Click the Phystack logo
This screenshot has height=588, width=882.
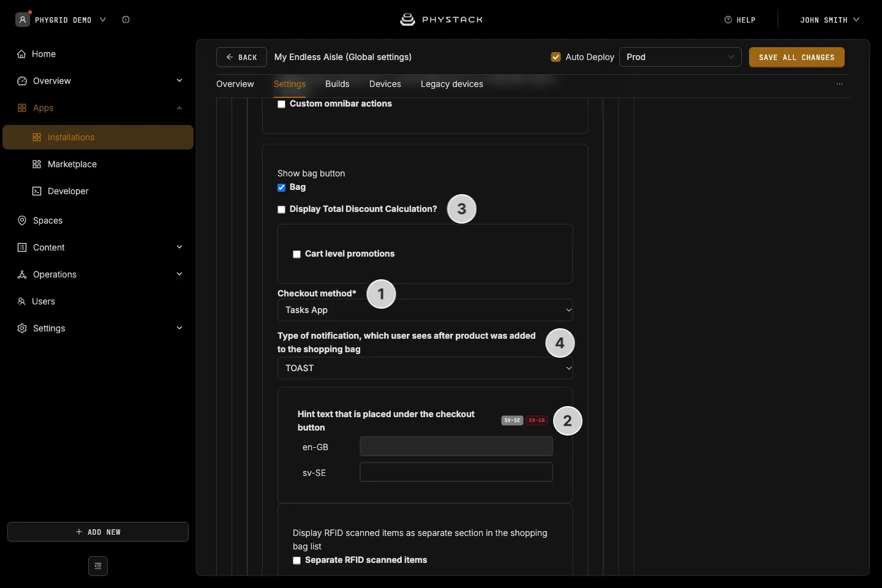click(x=441, y=20)
